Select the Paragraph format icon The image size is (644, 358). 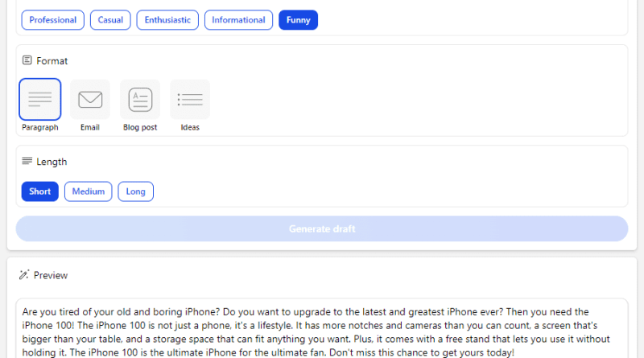point(39,99)
